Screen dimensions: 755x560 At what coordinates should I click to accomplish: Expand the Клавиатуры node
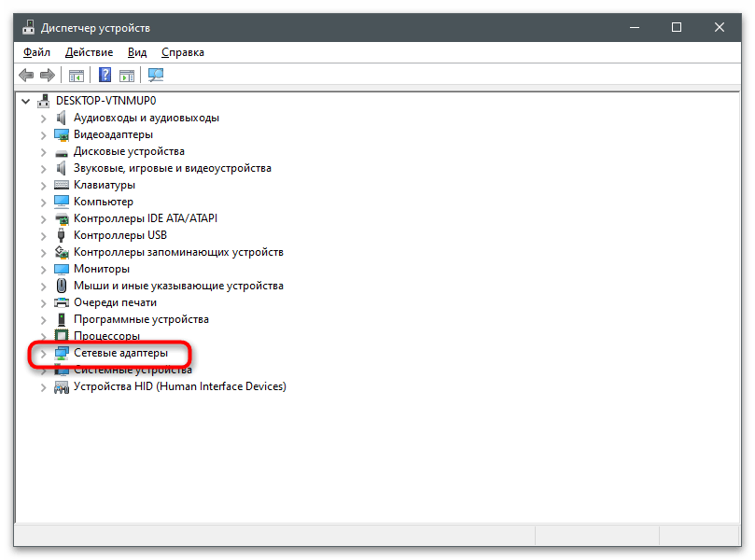click(x=43, y=186)
